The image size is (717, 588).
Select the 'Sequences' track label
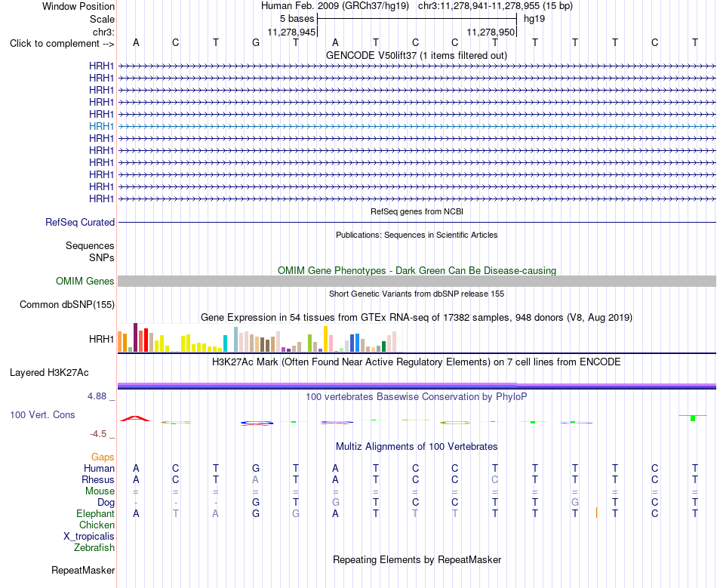click(x=90, y=246)
